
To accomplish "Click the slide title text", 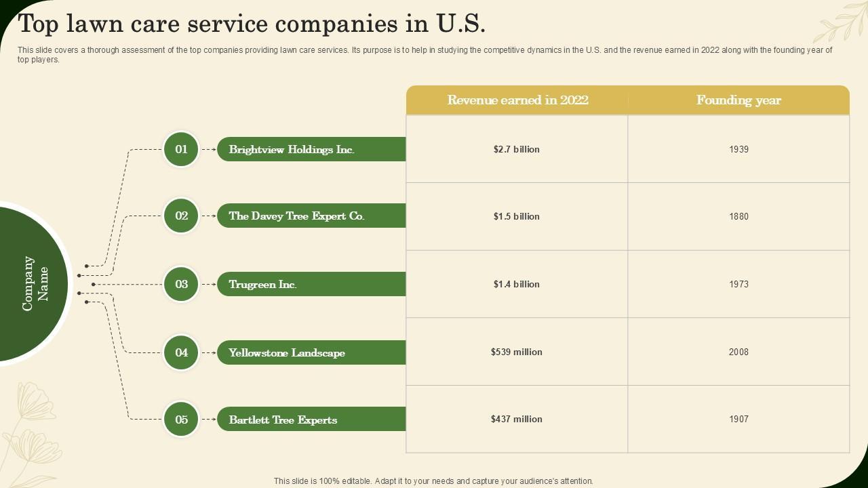I will 252,24.
